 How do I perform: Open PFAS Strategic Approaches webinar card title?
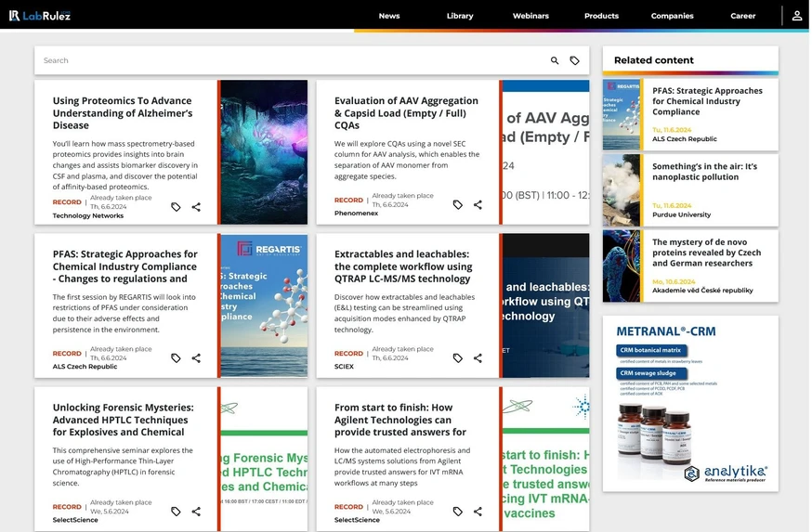124,266
